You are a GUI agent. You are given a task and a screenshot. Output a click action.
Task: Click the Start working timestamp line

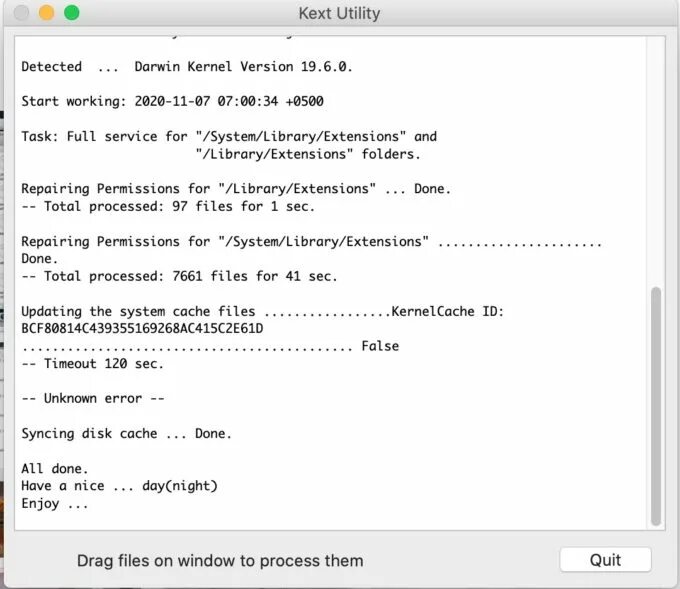point(172,102)
